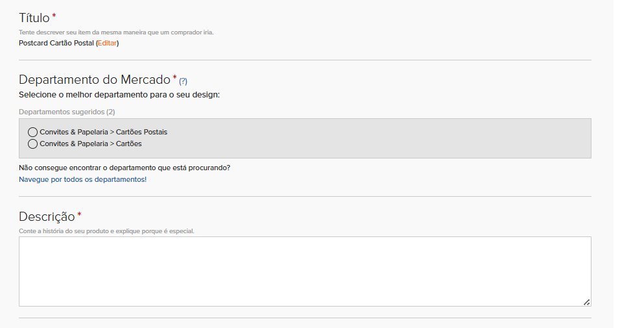Screen dimensions: 644x328
Task: Click the 'Departamentos sugeridos (2)' label
Action: 67,112
